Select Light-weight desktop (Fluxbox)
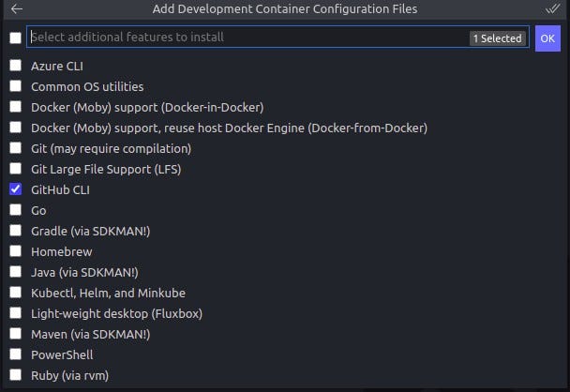Viewport: 570px width, 392px height. [x=15, y=313]
